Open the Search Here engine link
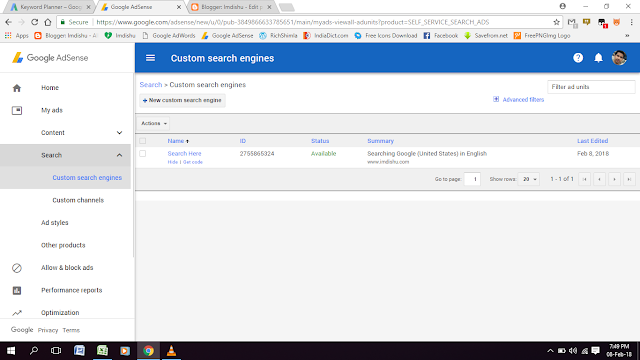 coord(184,153)
